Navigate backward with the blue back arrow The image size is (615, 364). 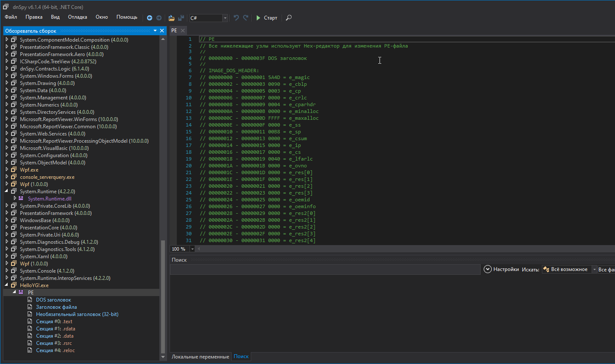click(150, 18)
